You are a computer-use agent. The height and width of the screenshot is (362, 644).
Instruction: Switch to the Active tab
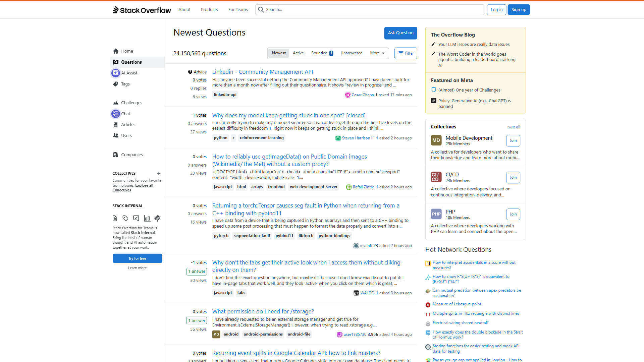(x=298, y=53)
